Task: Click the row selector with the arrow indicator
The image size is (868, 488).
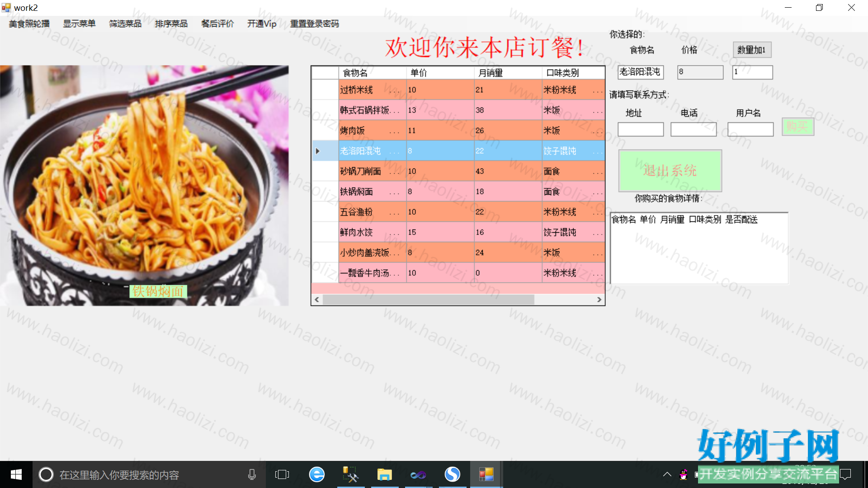Action: [325, 151]
